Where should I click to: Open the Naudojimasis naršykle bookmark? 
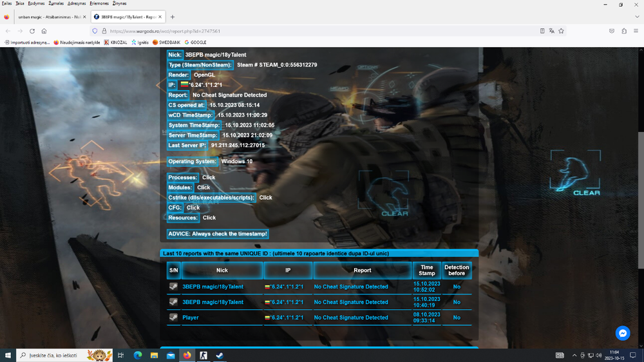(77, 43)
